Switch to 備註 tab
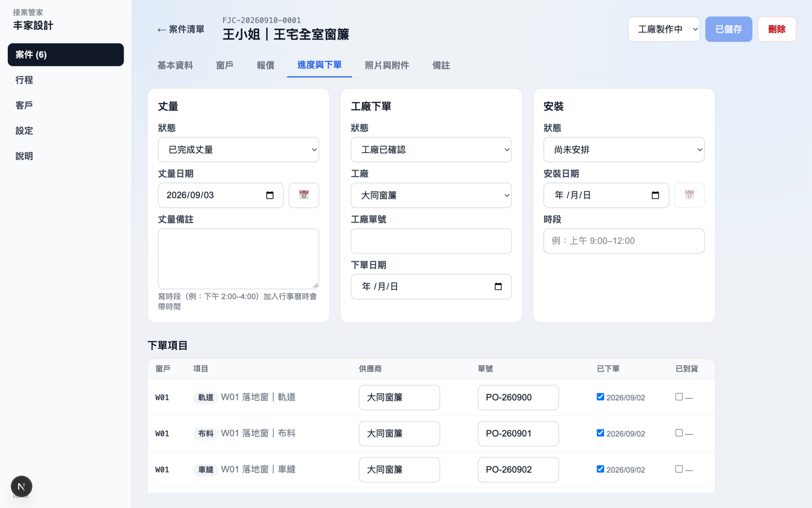Screen dimensions: 812x508 pos(441,65)
